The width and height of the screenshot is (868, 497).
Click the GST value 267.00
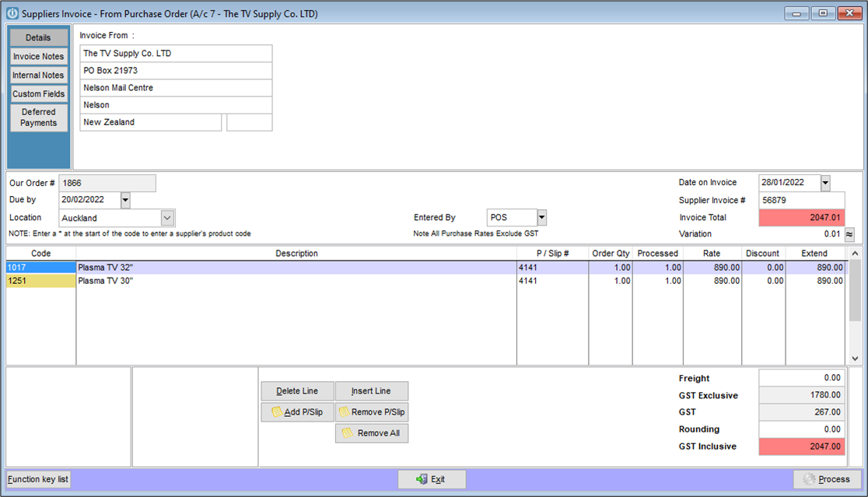[x=802, y=412]
